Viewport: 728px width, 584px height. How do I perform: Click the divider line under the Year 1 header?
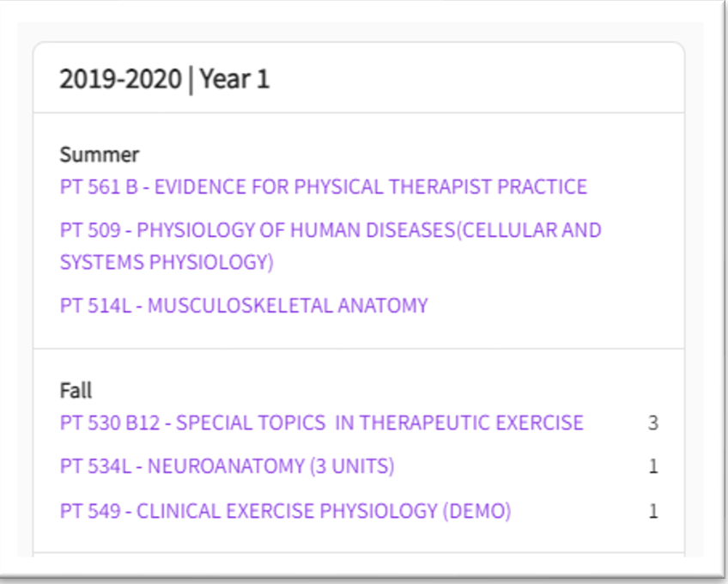tap(359, 113)
